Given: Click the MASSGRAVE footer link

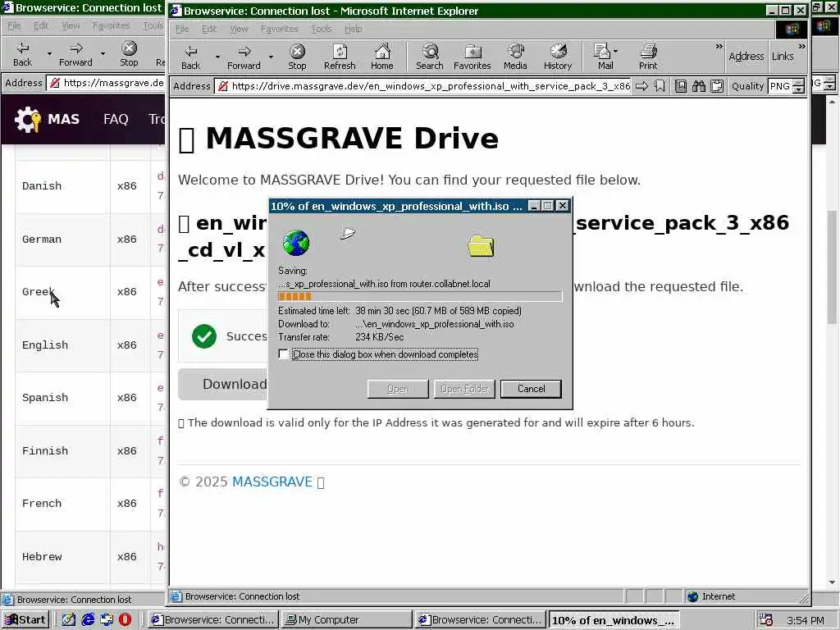Looking at the screenshot, I should pyautogui.click(x=272, y=482).
